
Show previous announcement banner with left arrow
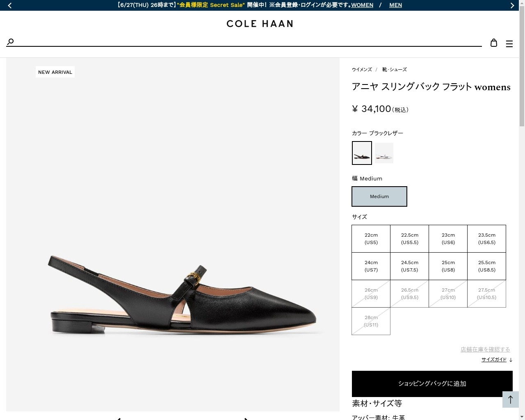tap(10, 5)
